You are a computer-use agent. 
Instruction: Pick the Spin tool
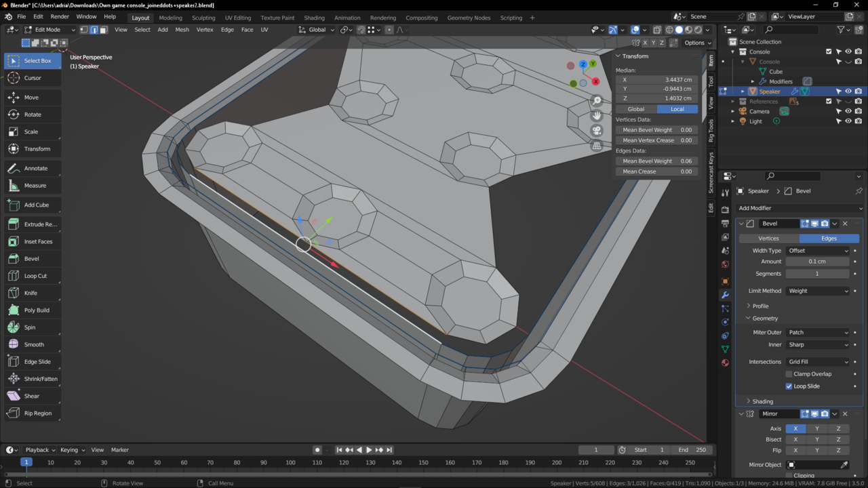point(30,327)
